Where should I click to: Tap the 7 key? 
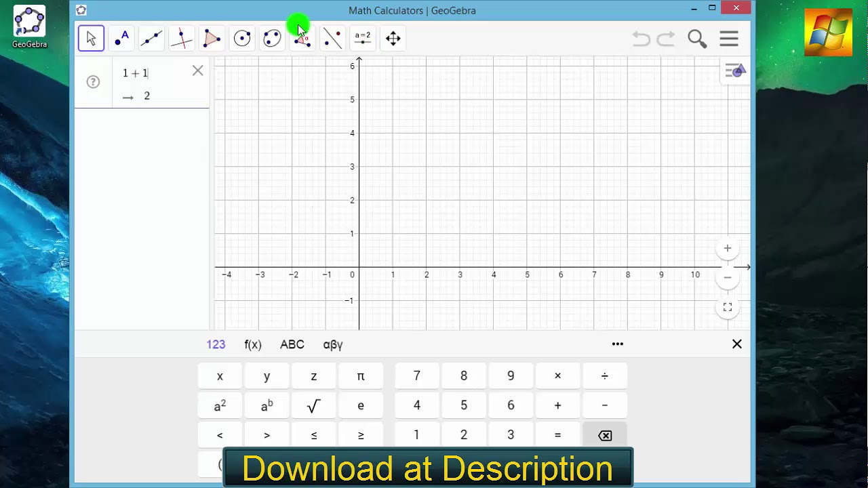(x=417, y=376)
